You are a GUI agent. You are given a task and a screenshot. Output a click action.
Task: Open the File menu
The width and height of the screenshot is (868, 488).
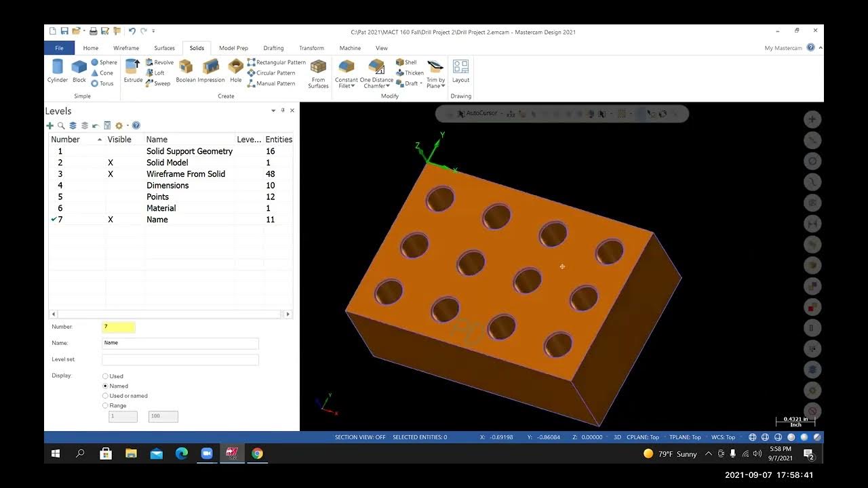59,48
